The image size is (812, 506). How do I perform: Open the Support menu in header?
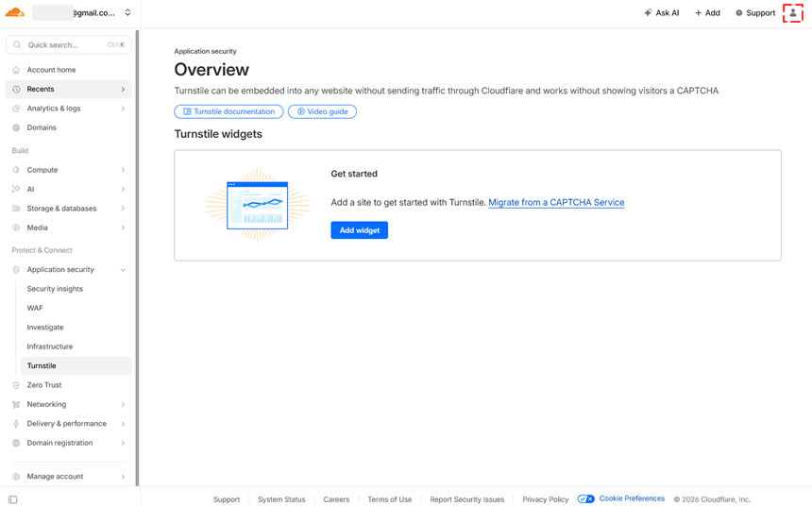point(755,13)
